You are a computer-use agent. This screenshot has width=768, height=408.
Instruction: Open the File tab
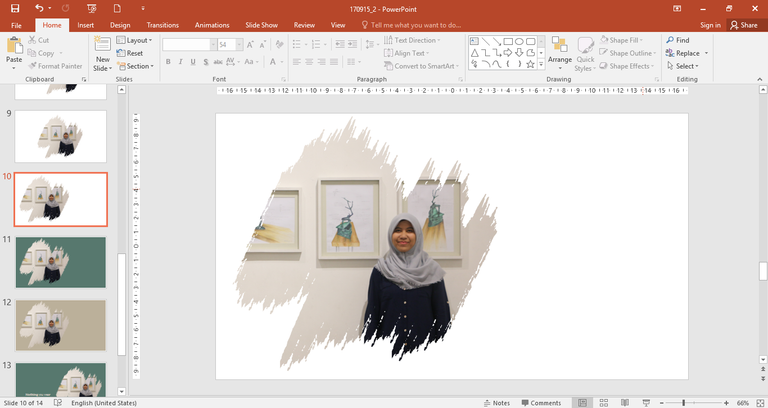[x=16, y=25]
